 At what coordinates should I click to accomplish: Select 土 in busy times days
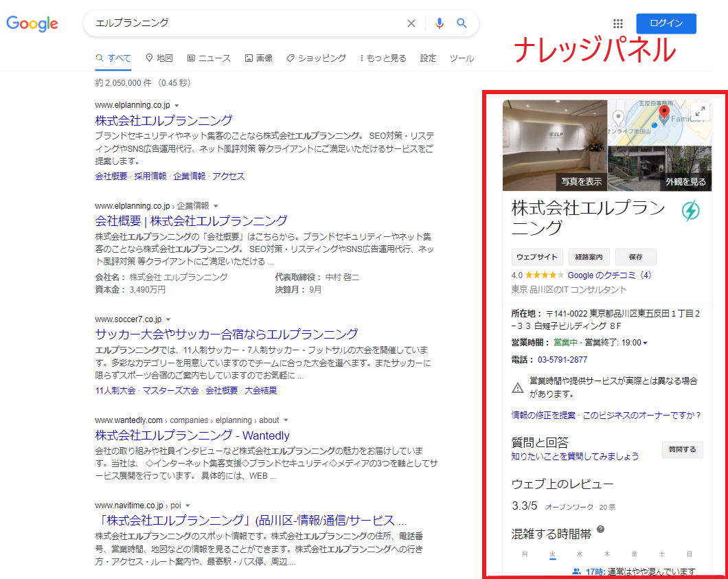click(x=662, y=554)
